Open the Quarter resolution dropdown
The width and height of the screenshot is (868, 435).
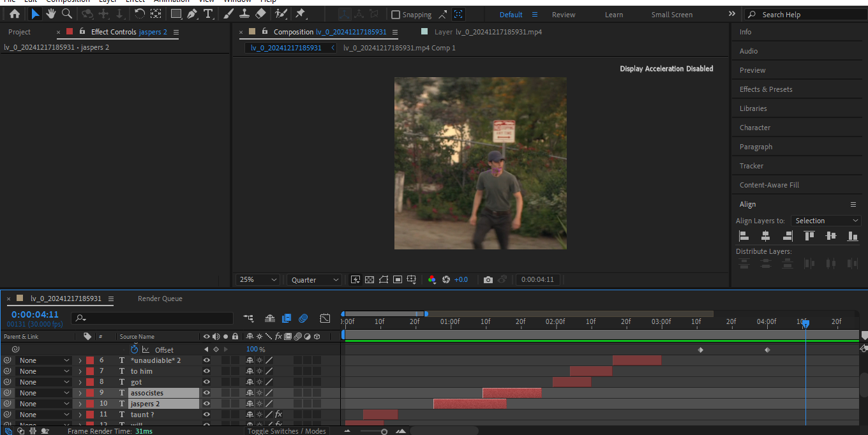pyautogui.click(x=315, y=279)
